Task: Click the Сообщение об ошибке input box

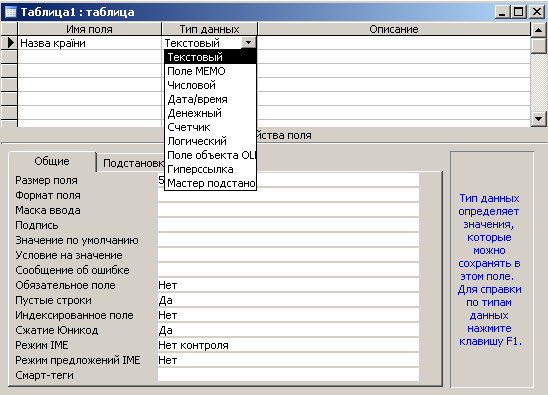Action: point(288,270)
